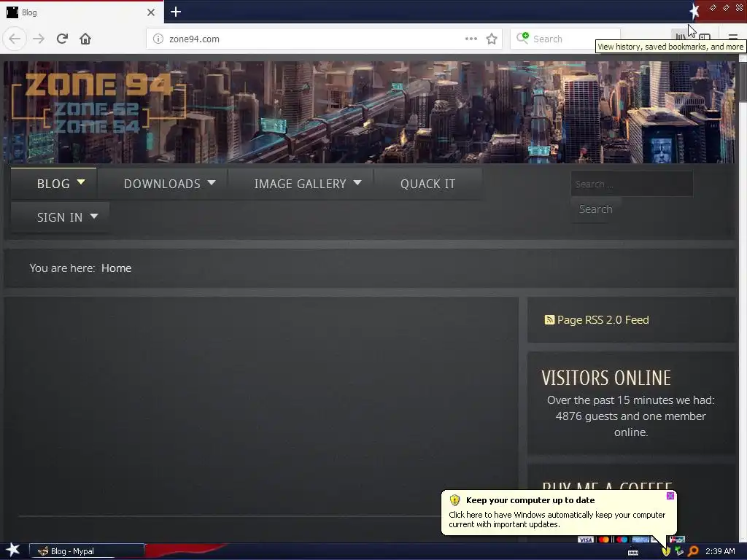Close the Windows update balloon
747x560 pixels.
pyautogui.click(x=670, y=496)
